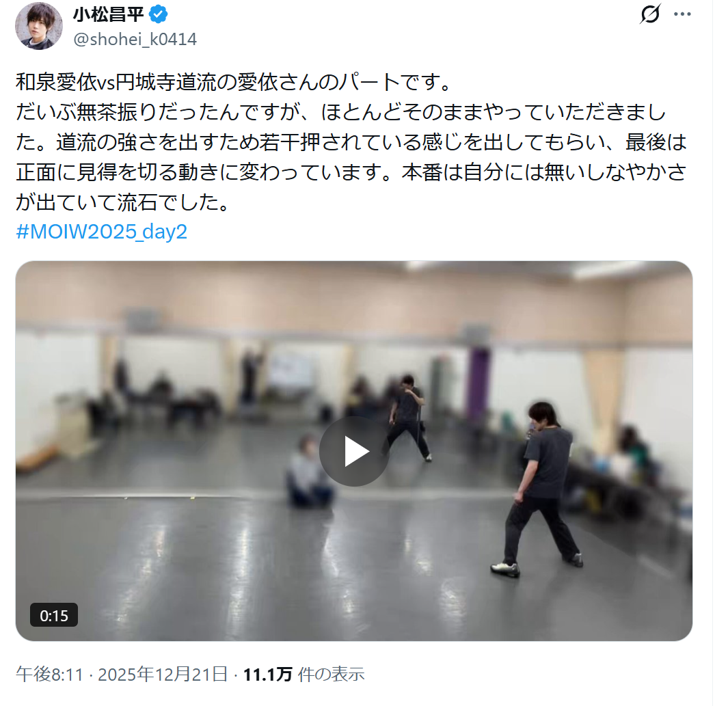Click the blue verified badge
The image size is (728, 706).
(x=159, y=14)
